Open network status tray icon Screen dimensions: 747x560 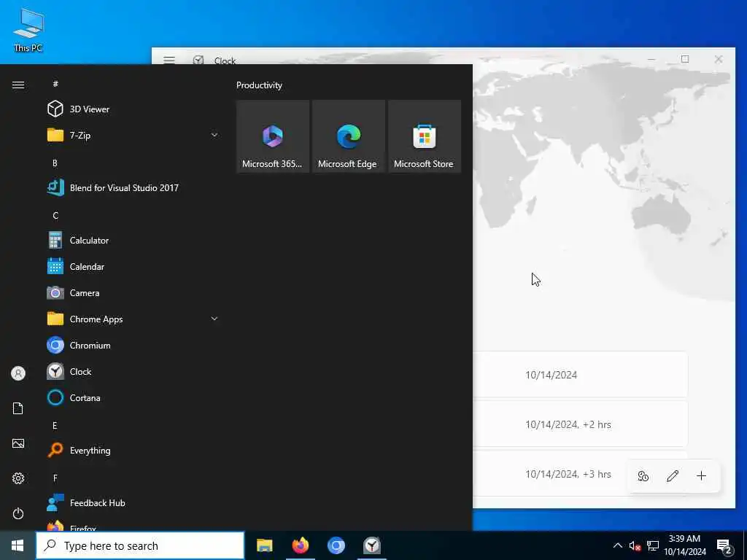(653, 545)
